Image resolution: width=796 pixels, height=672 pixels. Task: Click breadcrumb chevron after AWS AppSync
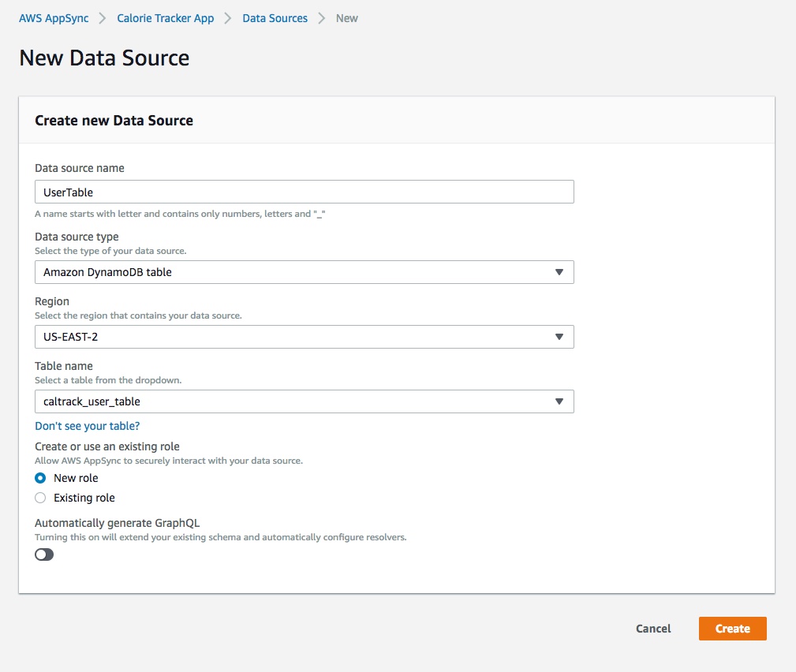[x=103, y=18]
